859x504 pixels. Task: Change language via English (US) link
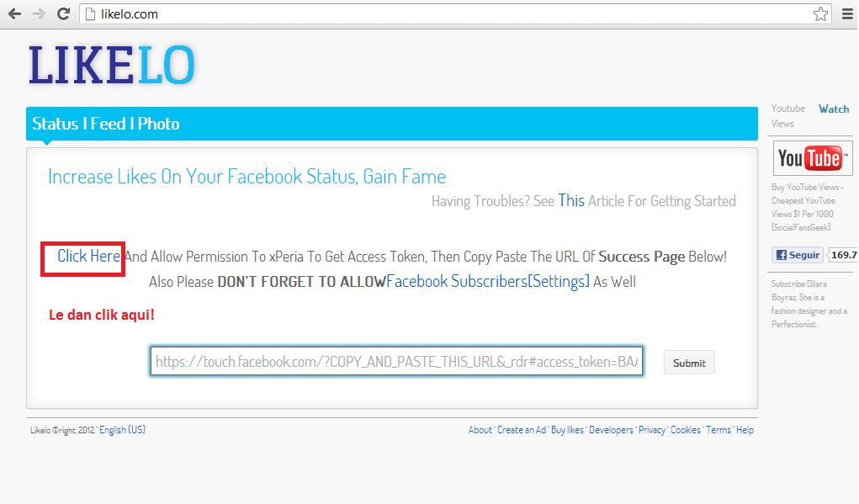[122, 430]
